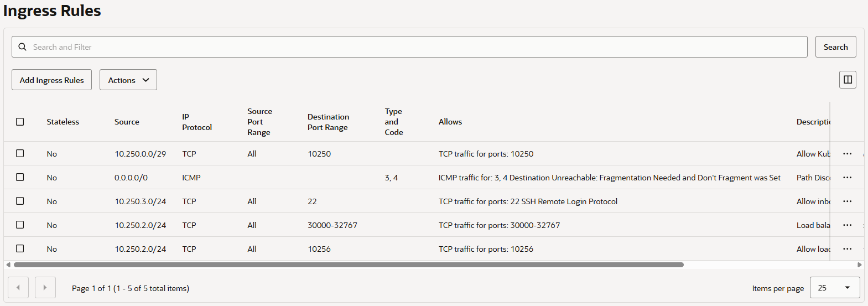Click the Source column header
The image size is (868, 306).
coord(127,122)
